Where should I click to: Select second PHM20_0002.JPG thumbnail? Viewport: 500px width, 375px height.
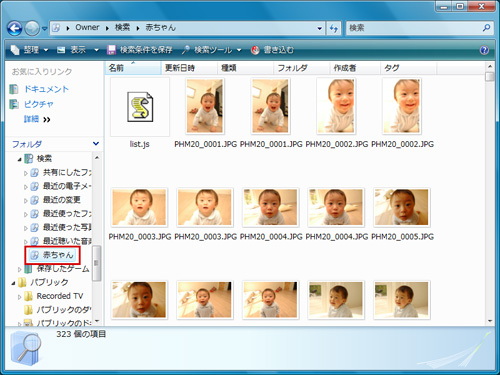[402, 106]
